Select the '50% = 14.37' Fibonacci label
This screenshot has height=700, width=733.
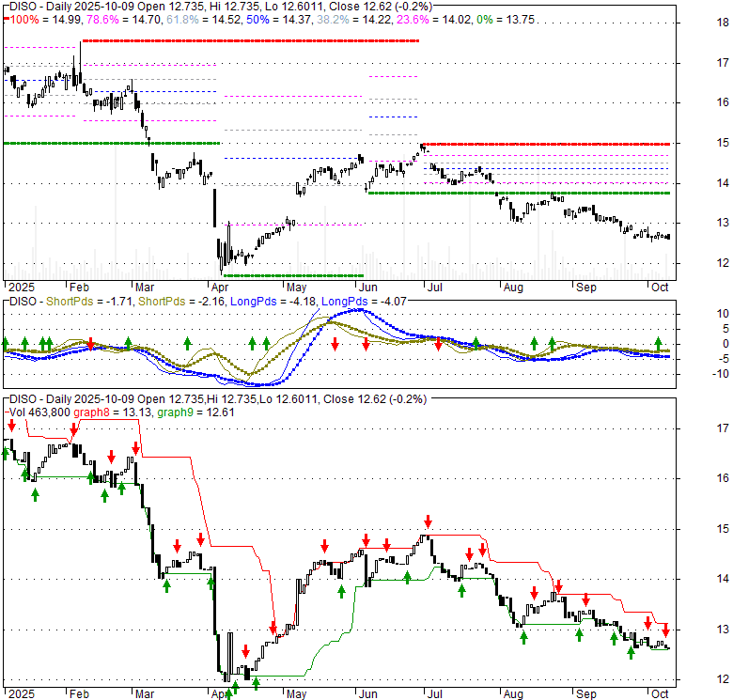click(278, 20)
